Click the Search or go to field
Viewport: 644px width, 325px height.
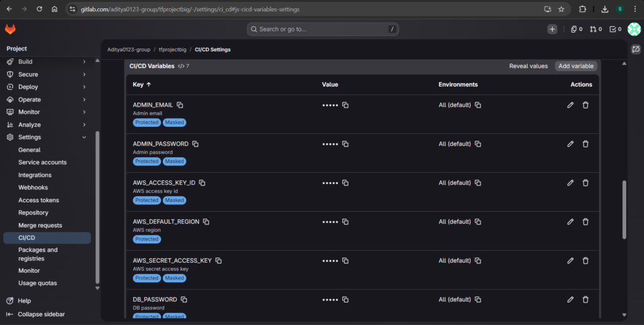[323, 29]
